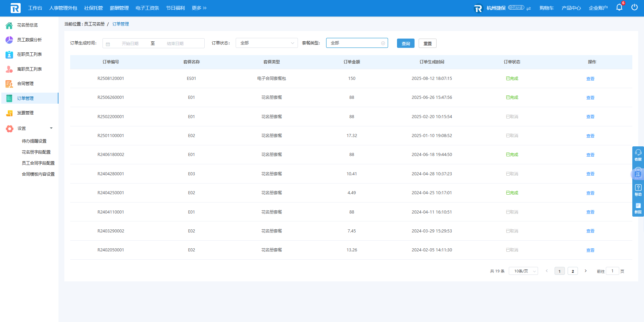
Task: Click the page jump number input
Action: [x=612, y=271]
